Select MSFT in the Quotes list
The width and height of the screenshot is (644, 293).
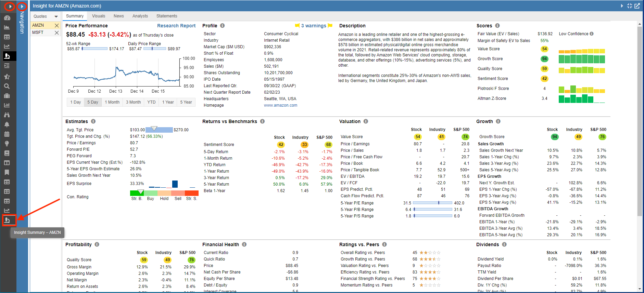[x=38, y=32]
